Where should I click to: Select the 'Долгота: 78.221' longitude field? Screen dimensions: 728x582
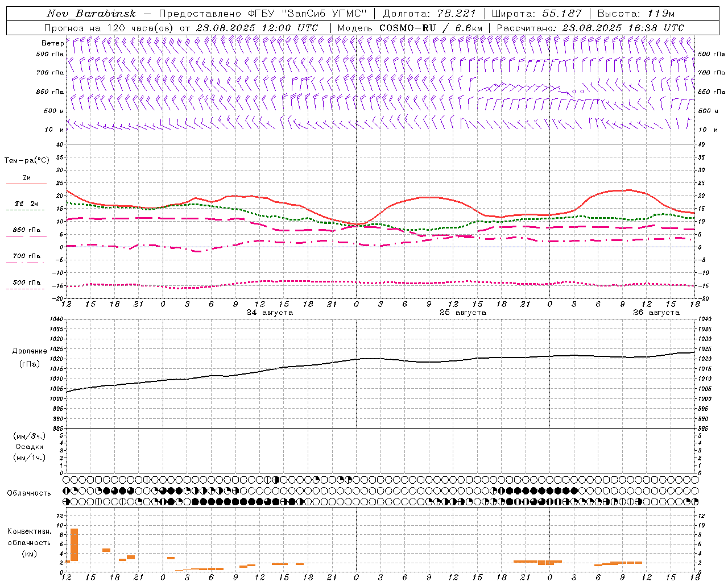point(429,14)
